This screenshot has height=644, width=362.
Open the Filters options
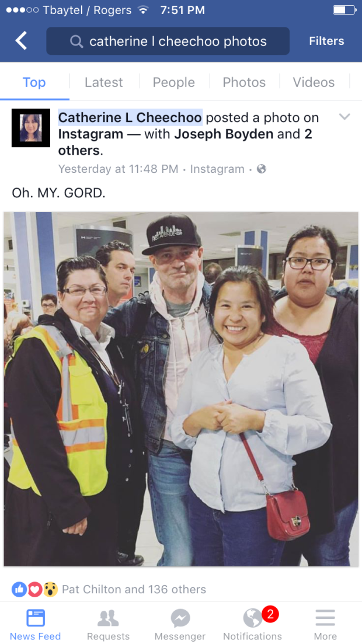(326, 41)
